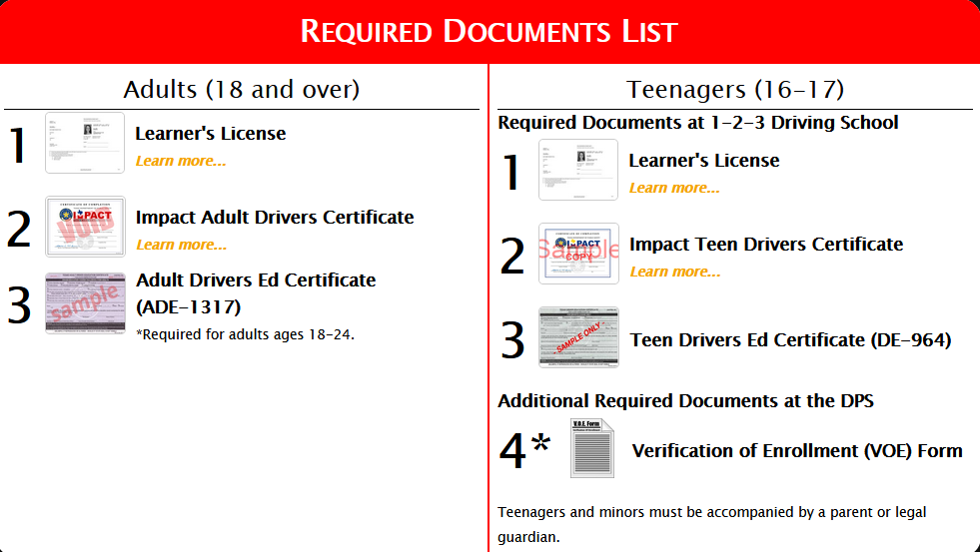Click the Adults (18 and over) heading

click(x=241, y=89)
